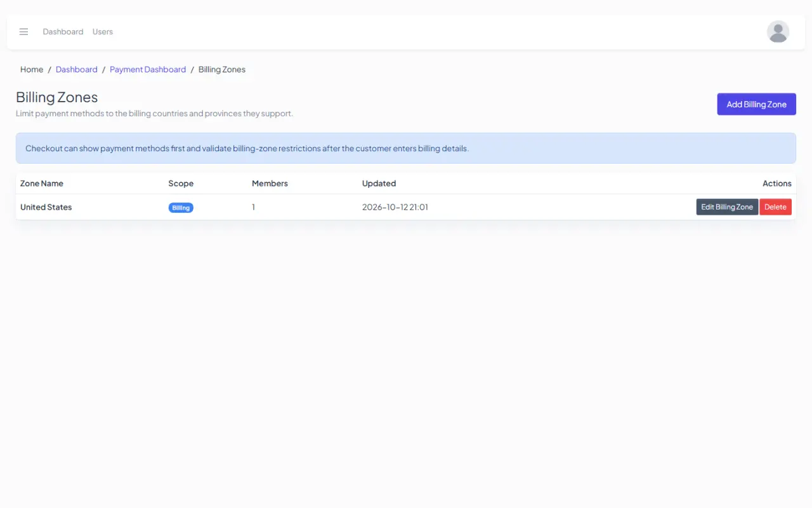
Task: Delete the United States billing zone
Action: 775,207
